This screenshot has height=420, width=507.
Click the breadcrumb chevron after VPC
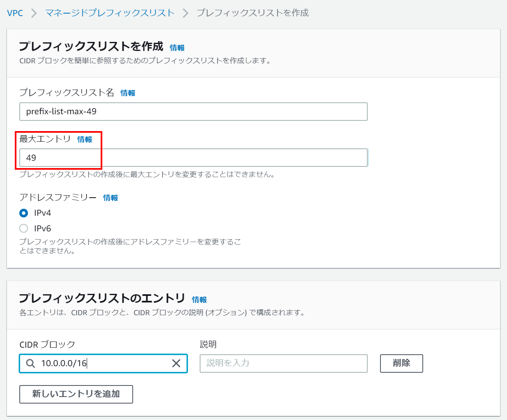point(34,13)
